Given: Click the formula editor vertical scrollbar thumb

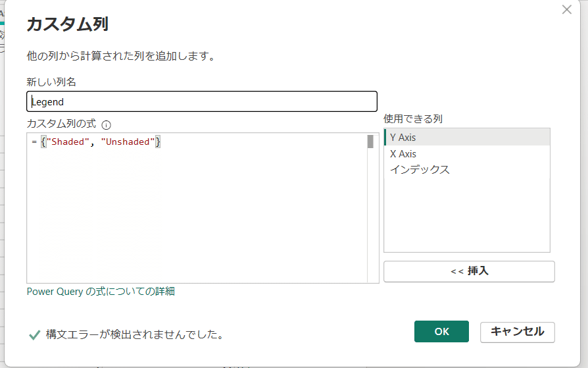Looking at the screenshot, I should coord(370,142).
